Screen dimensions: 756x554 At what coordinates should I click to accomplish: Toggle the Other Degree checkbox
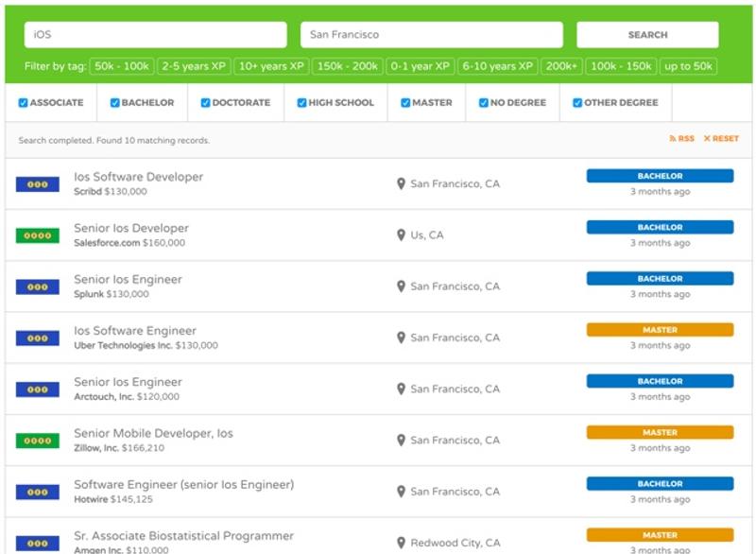(x=577, y=103)
